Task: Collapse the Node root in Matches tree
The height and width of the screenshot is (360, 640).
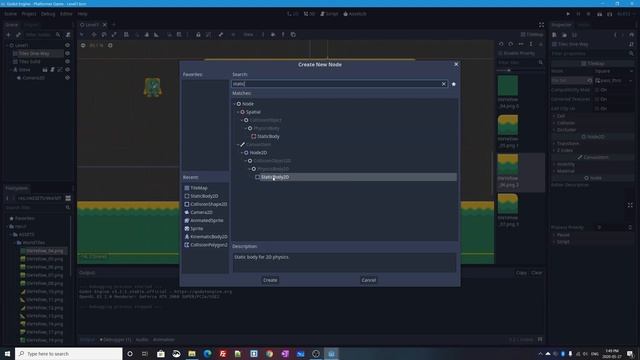Action: pos(235,104)
